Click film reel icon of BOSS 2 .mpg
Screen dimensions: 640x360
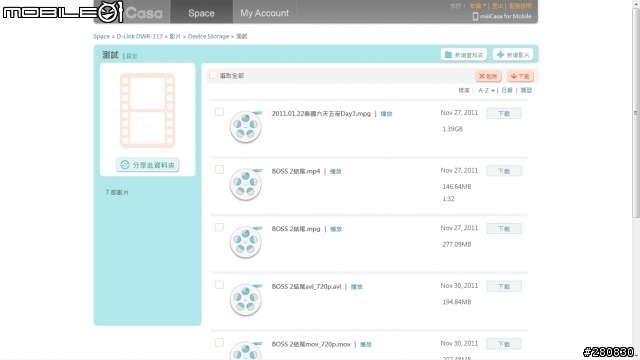tap(246, 242)
